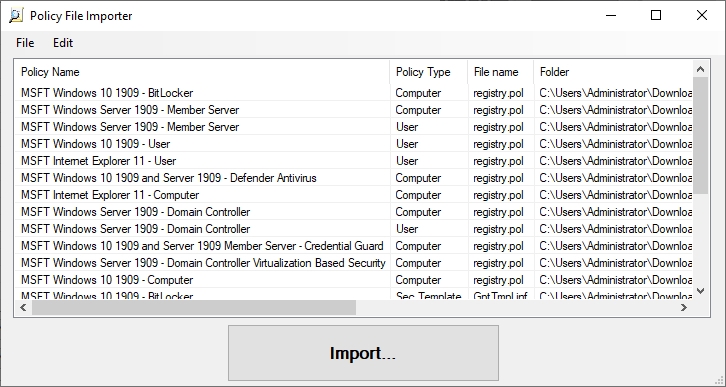726x387 pixels.
Task: Select the Domain Controller Virtualization Based Security row
Action: [x=354, y=263]
